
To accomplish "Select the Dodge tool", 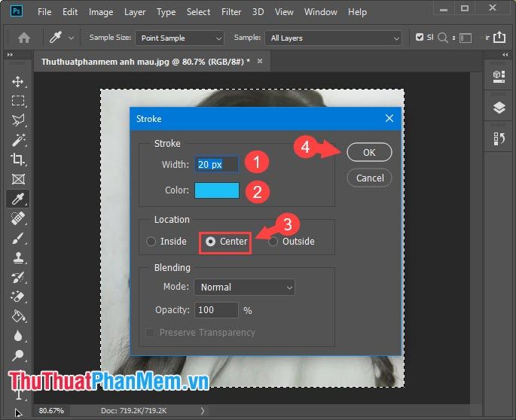I will (18, 355).
